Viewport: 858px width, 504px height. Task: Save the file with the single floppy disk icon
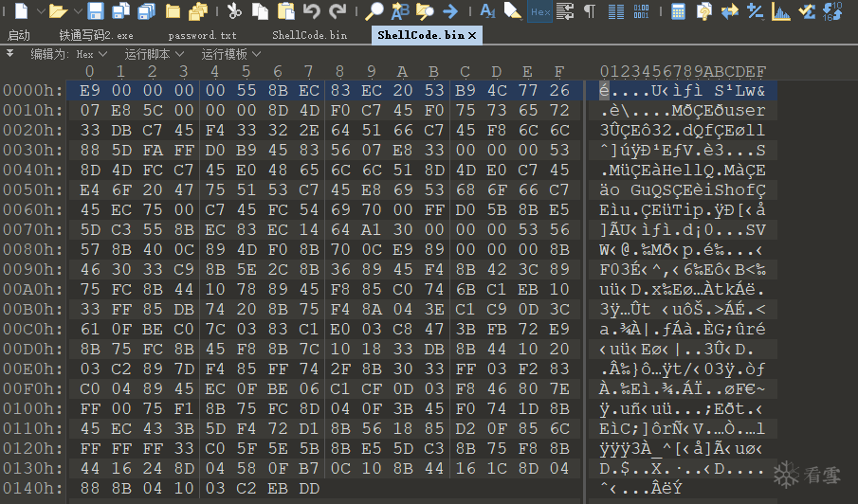(96, 11)
